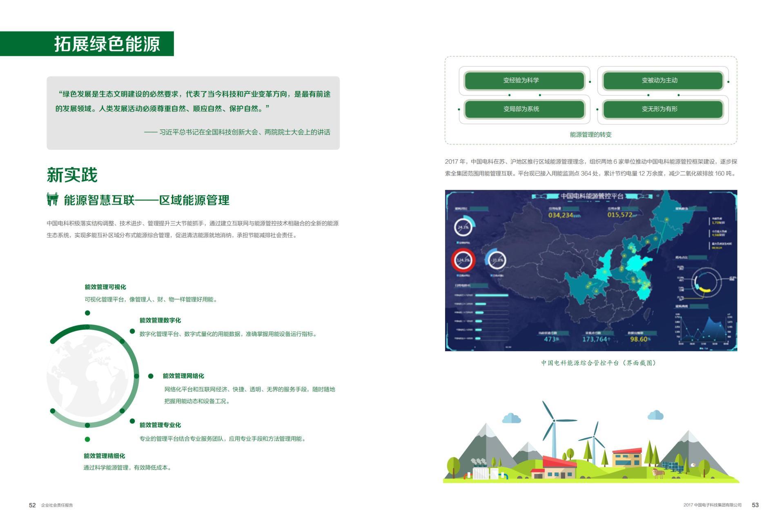Click footer text 企业社会责任报告

[57, 505]
